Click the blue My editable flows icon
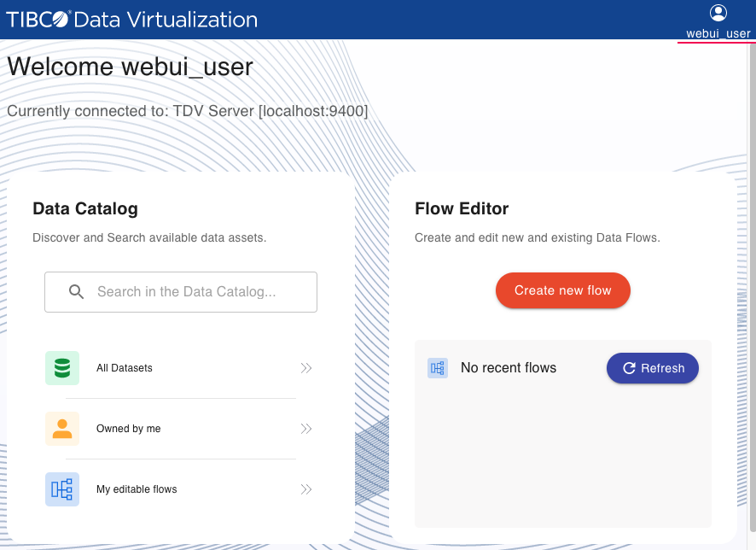The height and width of the screenshot is (550, 756). click(x=62, y=489)
